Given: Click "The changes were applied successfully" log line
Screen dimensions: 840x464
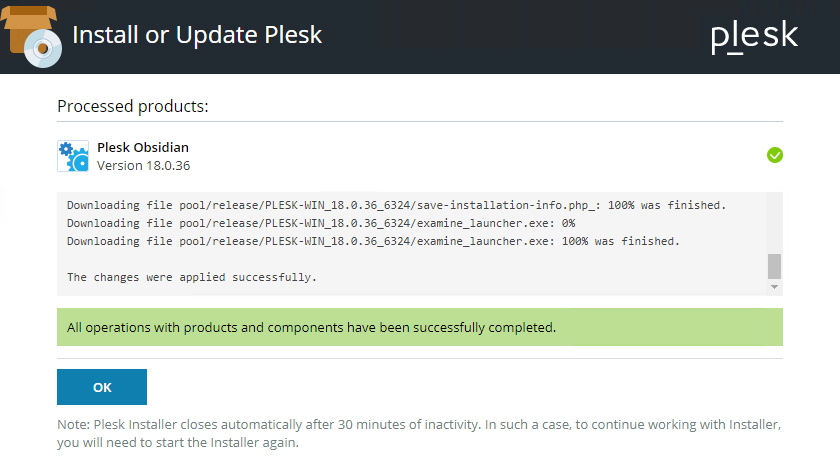Looking at the screenshot, I should (191, 277).
